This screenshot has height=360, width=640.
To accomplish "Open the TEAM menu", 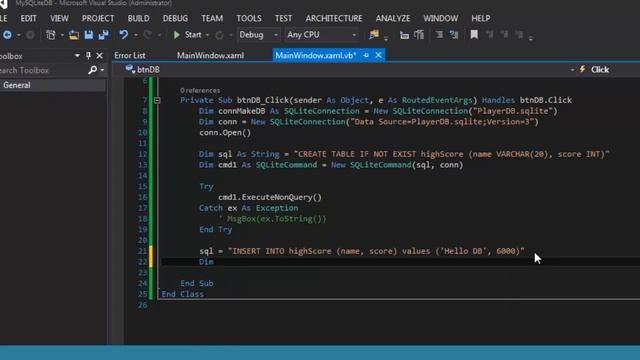I will [x=212, y=18].
